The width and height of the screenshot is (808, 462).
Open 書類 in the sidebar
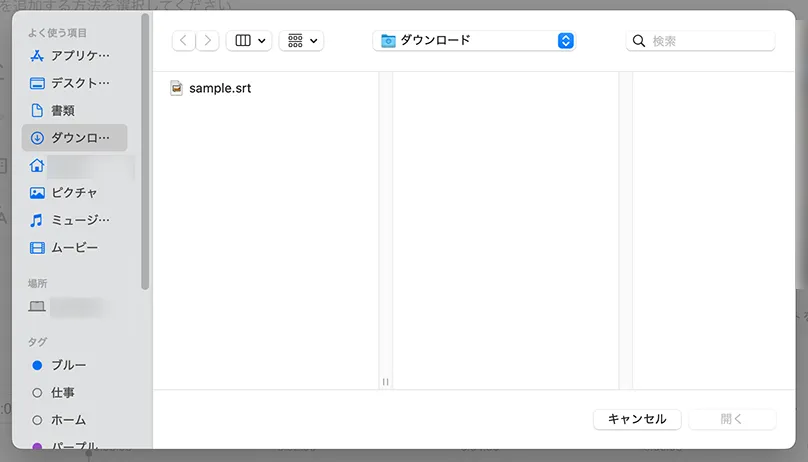click(74, 110)
